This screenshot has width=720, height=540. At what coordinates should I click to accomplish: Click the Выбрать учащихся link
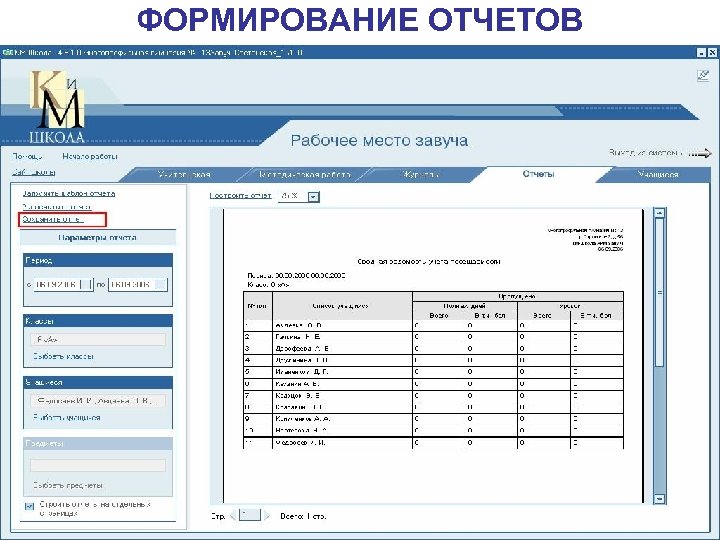click(x=67, y=417)
